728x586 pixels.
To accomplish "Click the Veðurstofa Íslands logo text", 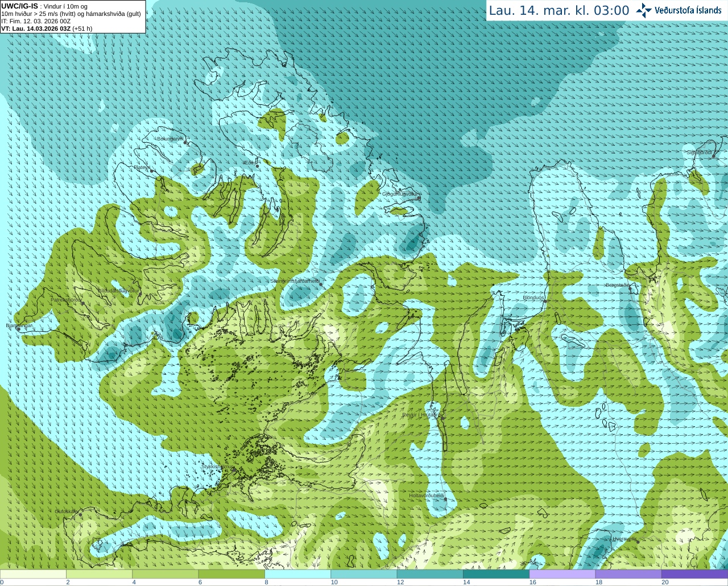I will coord(688,10).
